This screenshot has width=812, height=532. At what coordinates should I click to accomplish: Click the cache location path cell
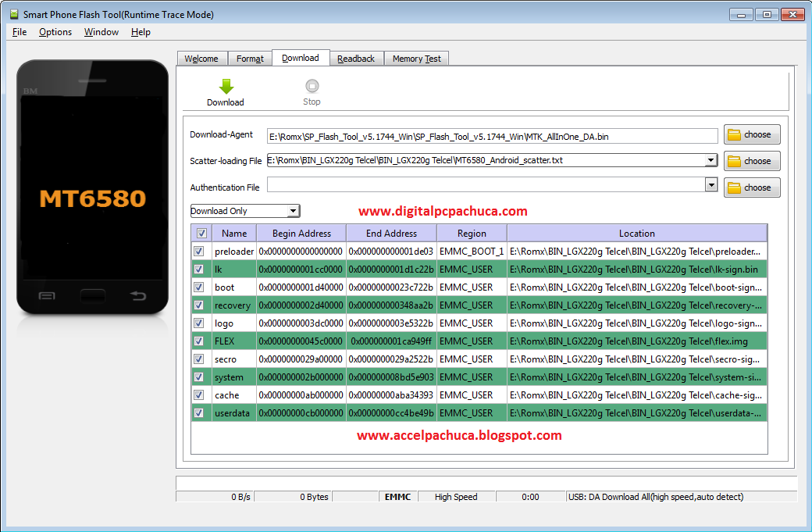click(637, 395)
